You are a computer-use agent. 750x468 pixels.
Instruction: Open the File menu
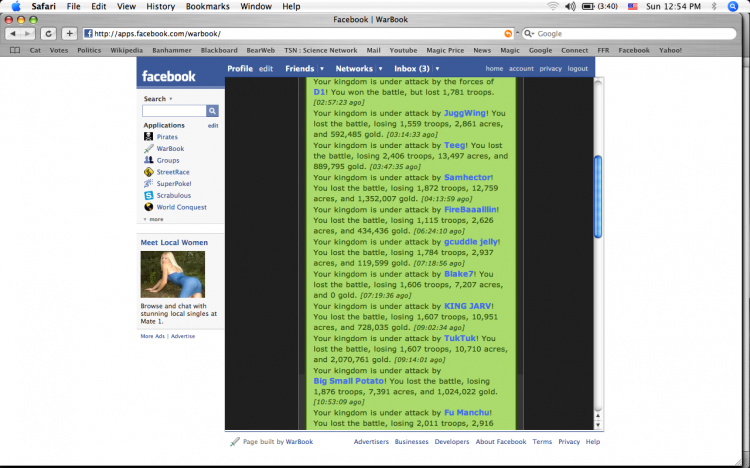pos(73,6)
